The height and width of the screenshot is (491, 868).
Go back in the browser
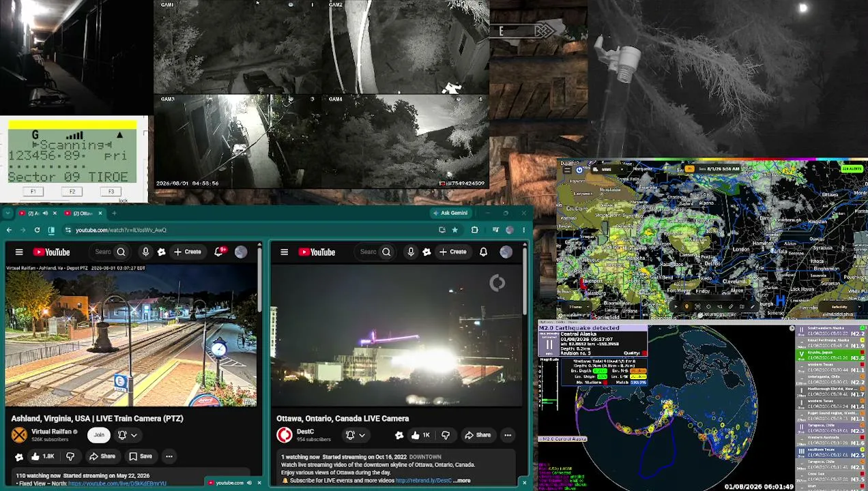click(9, 230)
